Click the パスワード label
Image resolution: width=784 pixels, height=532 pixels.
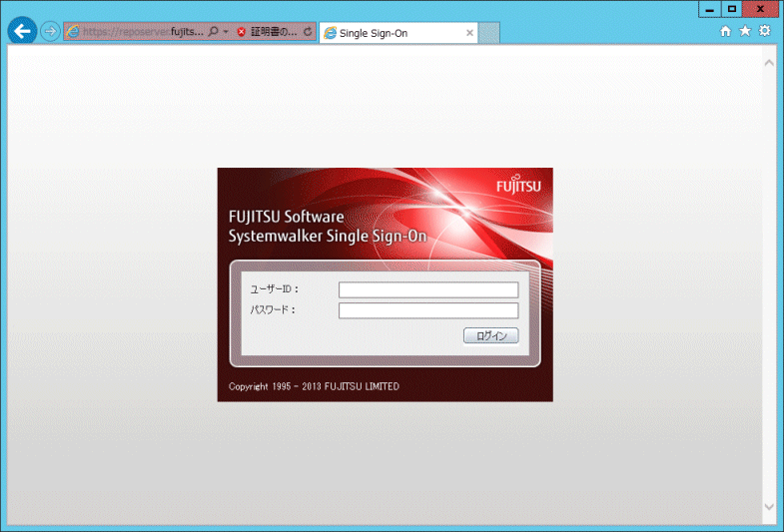[x=273, y=309]
